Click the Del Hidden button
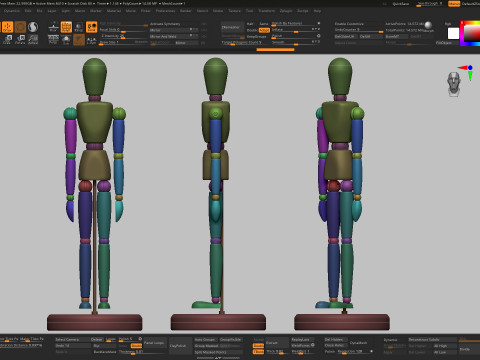Image resolution: width=480 pixels, height=360 pixels. tap(336, 340)
